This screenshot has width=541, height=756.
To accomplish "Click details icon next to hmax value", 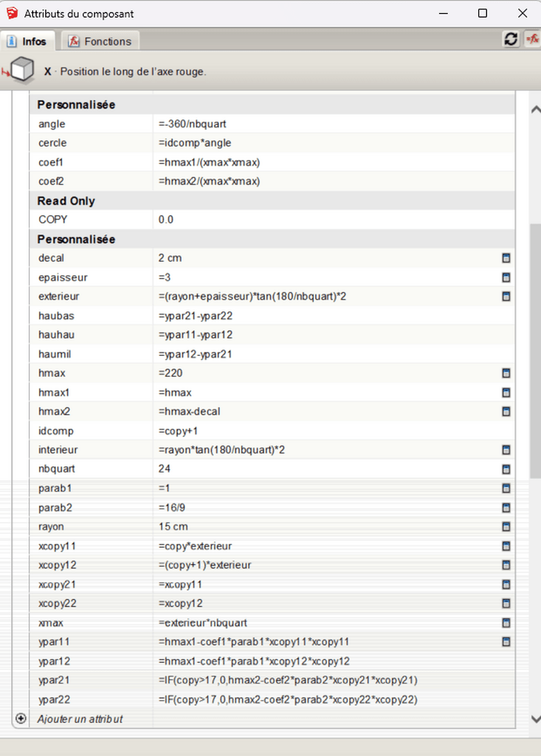I will [x=506, y=374].
